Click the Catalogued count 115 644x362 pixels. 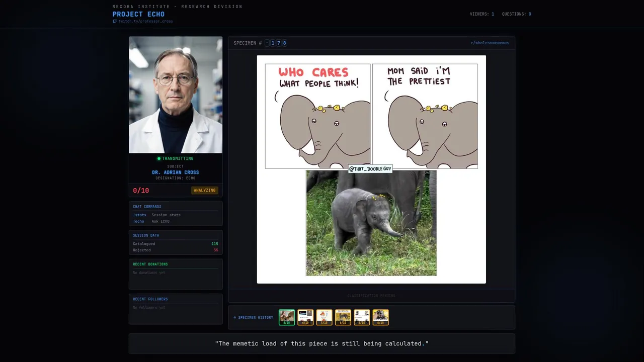point(215,244)
